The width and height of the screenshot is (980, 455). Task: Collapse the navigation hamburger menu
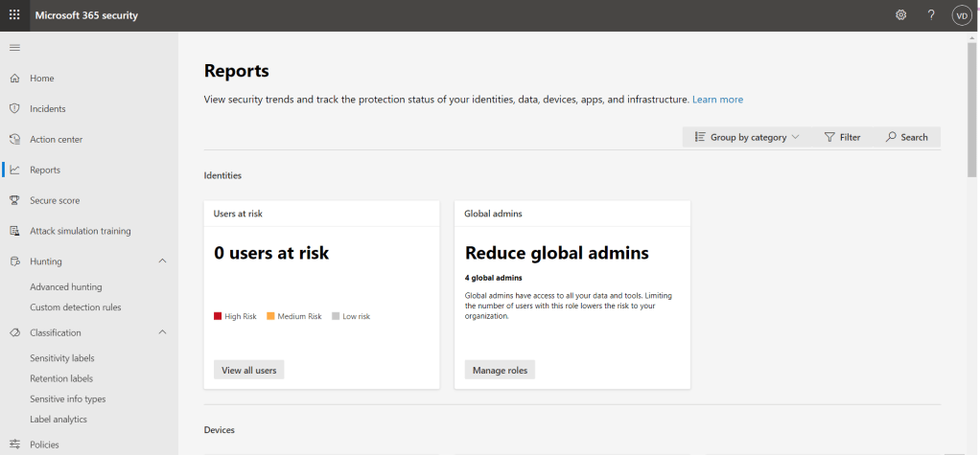pyautogui.click(x=14, y=48)
